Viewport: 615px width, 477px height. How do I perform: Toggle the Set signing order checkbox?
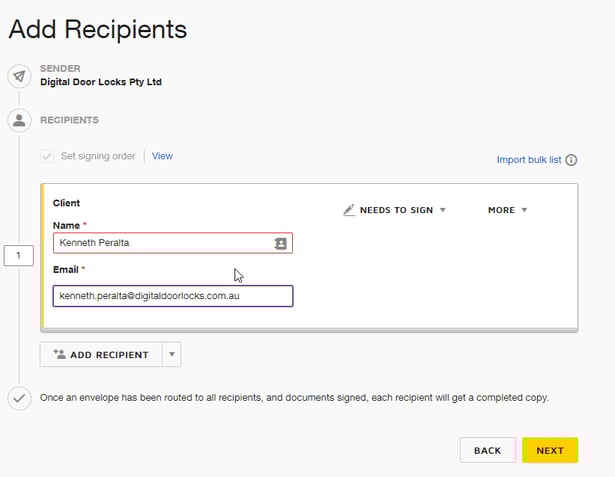47,156
